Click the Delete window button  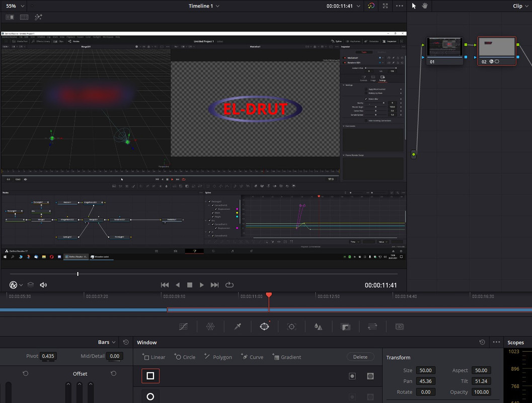[x=360, y=357]
